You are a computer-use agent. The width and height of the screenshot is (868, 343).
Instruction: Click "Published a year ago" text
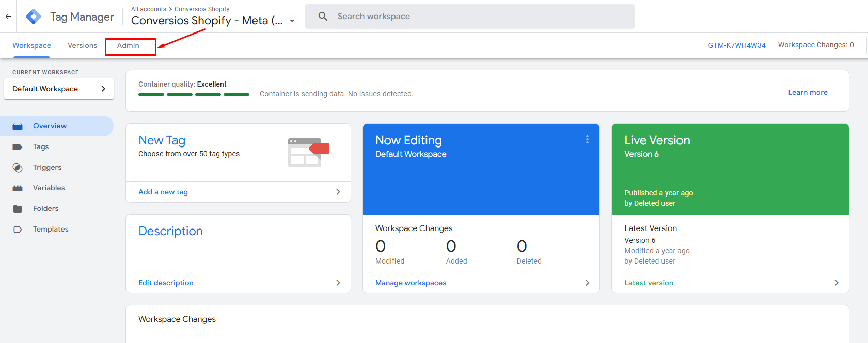[658, 193]
